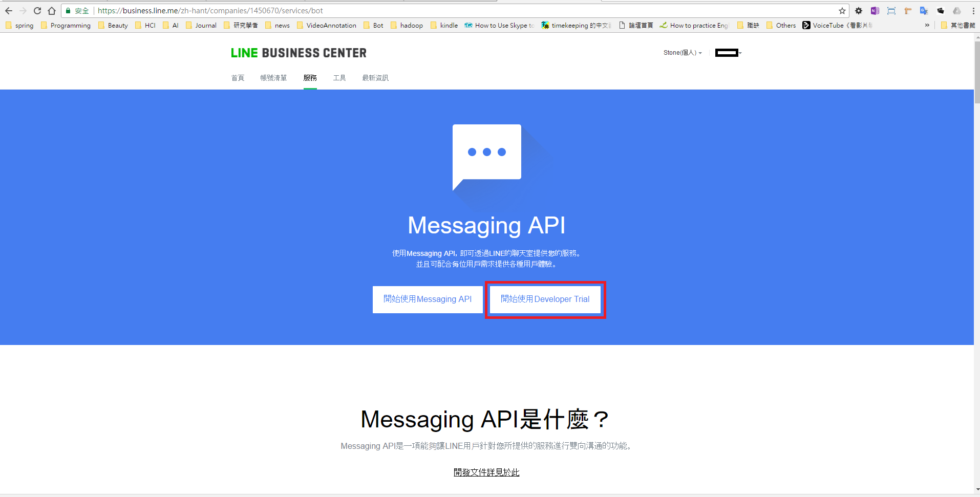
Task: Click the page vertical scrollbar thumb
Action: tap(977, 72)
